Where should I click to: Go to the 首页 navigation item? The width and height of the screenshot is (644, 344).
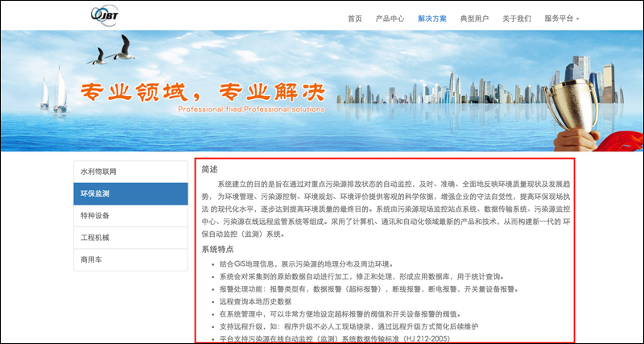click(355, 19)
